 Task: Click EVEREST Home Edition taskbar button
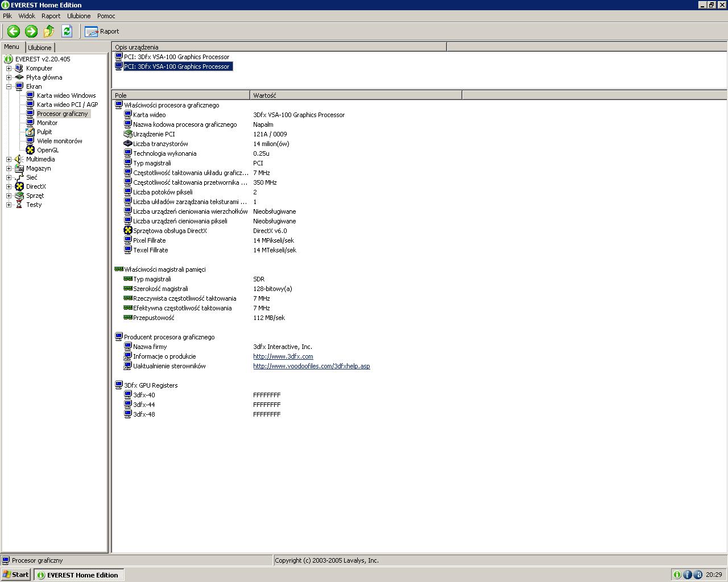pos(78,575)
